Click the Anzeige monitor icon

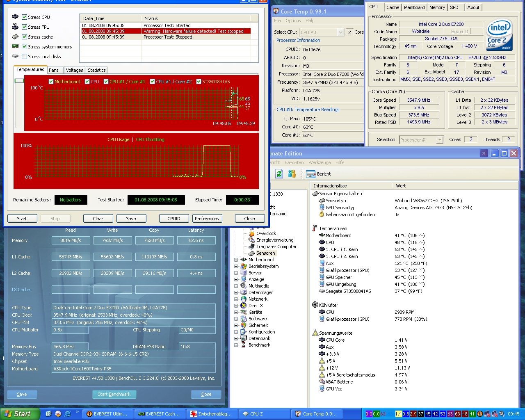243,279
